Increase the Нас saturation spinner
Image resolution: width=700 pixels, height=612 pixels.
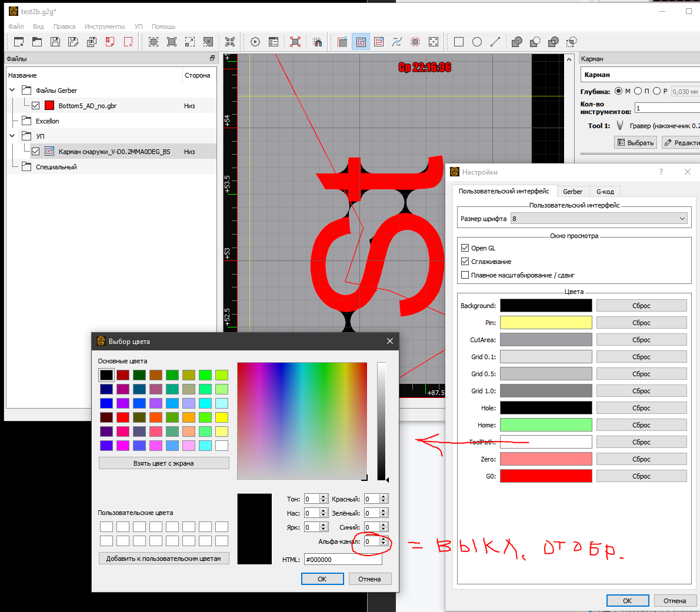tap(324, 511)
